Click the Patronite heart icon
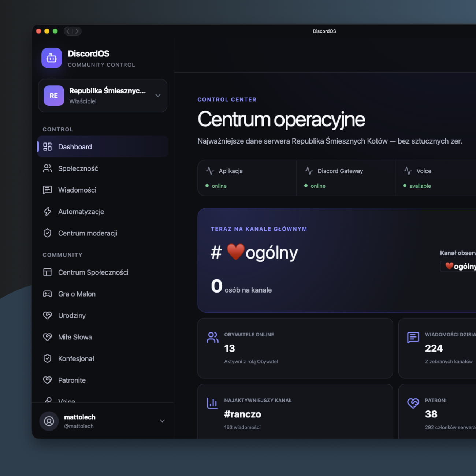This screenshot has width=476, height=476. click(x=47, y=380)
